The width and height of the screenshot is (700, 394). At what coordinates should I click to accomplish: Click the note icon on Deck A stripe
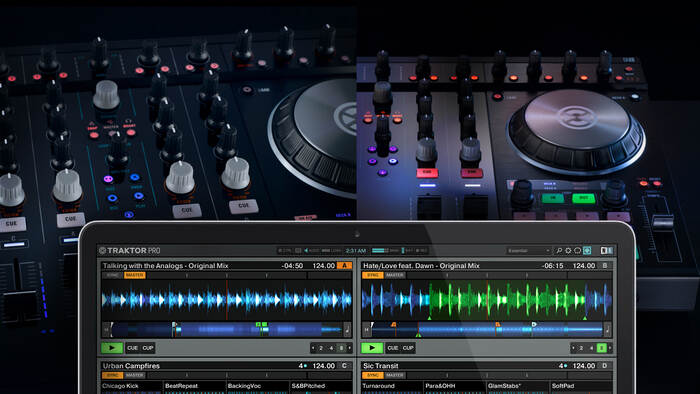point(347,330)
